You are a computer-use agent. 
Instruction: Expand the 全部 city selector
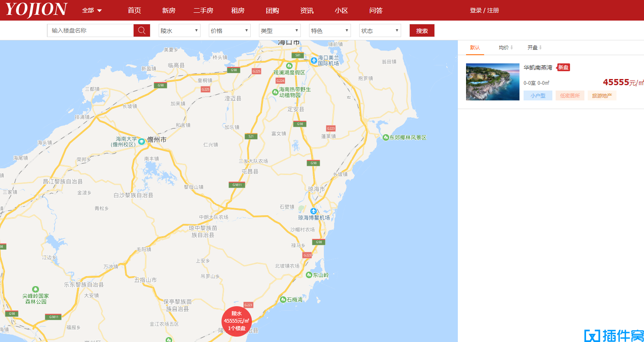(92, 10)
